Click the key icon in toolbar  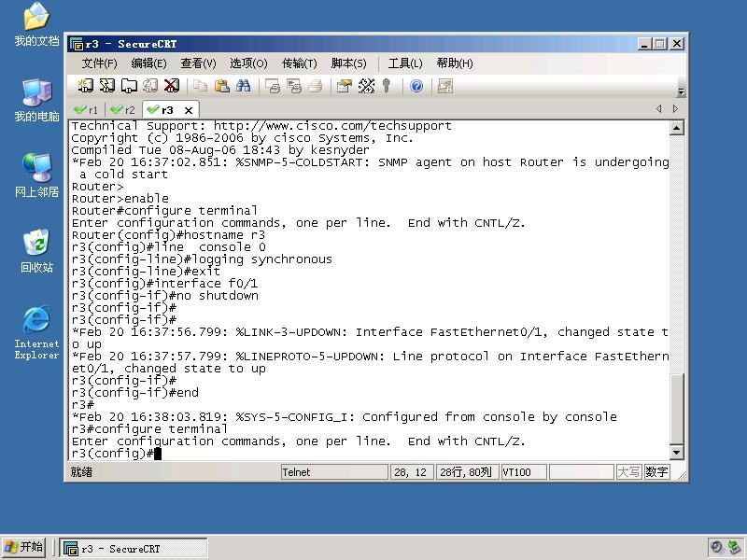[387, 86]
